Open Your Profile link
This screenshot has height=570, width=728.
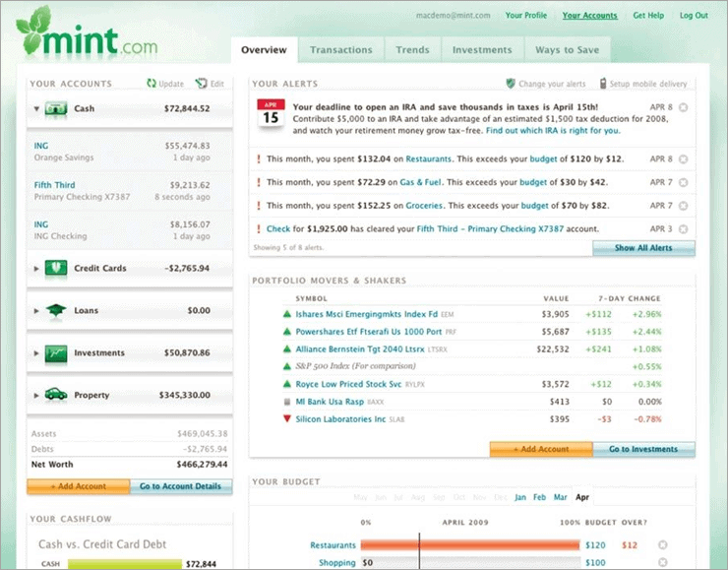point(526,16)
